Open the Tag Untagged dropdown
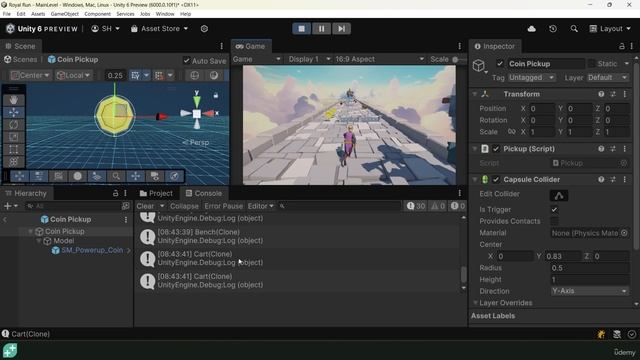 pyautogui.click(x=531, y=78)
